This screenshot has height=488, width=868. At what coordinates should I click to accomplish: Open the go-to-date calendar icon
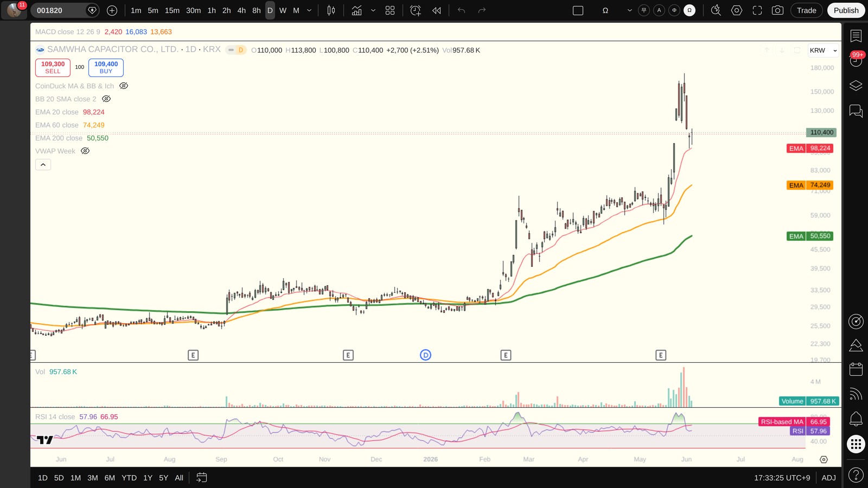tap(201, 478)
